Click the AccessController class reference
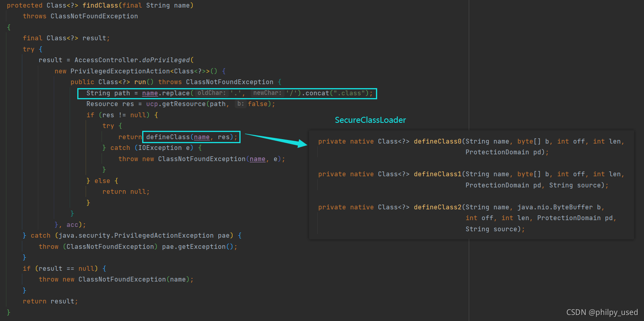The image size is (644, 321). coord(106,60)
